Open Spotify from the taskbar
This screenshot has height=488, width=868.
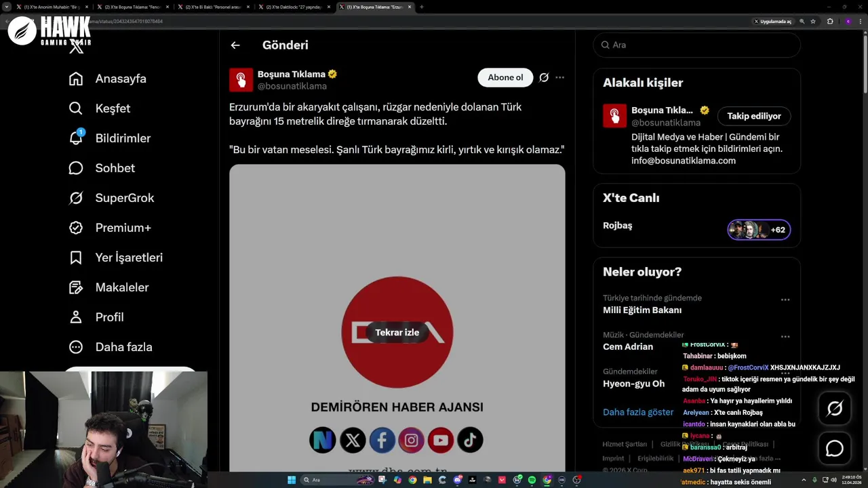532,480
